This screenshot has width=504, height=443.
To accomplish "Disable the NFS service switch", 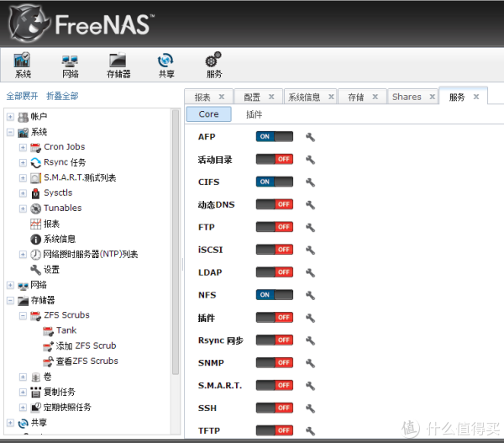I will (x=275, y=296).
